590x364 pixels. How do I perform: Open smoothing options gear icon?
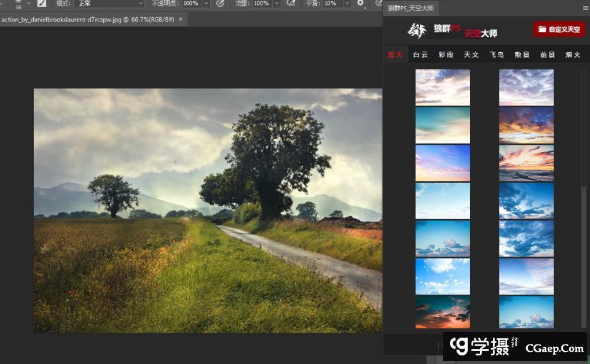pos(361,4)
